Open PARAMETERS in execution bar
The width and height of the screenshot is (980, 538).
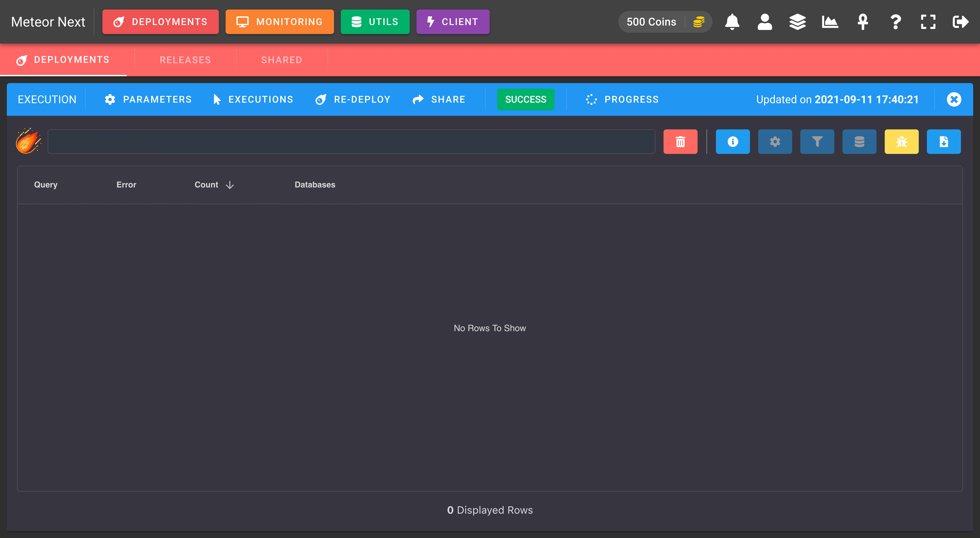tap(148, 99)
